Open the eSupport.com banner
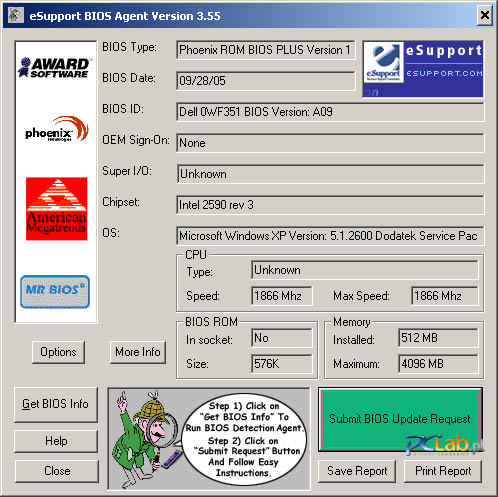 click(x=423, y=69)
